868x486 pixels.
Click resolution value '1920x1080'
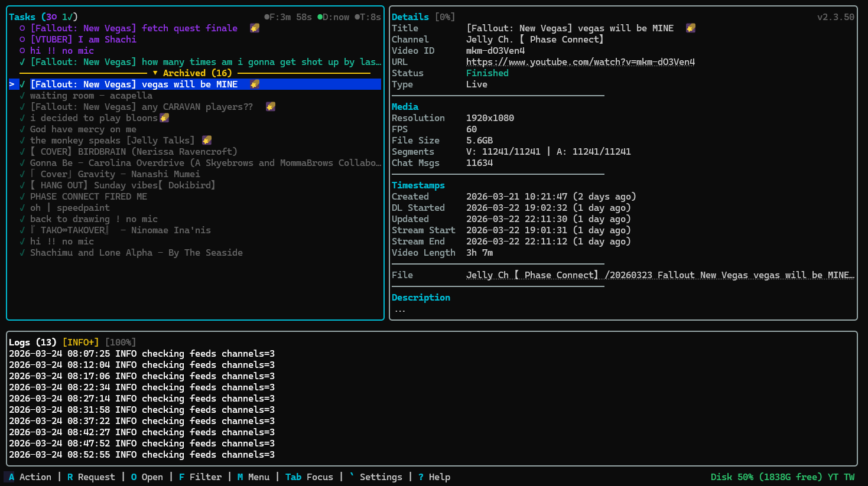(490, 118)
